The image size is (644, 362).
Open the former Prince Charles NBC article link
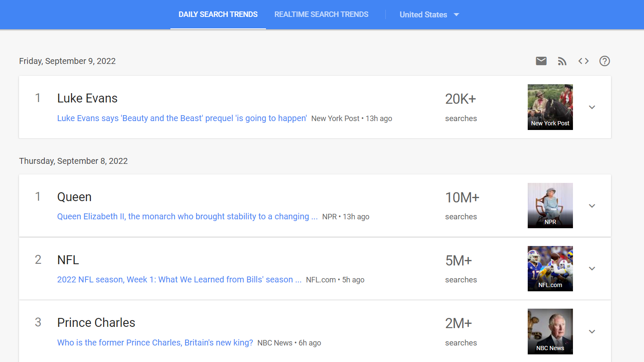click(155, 343)
